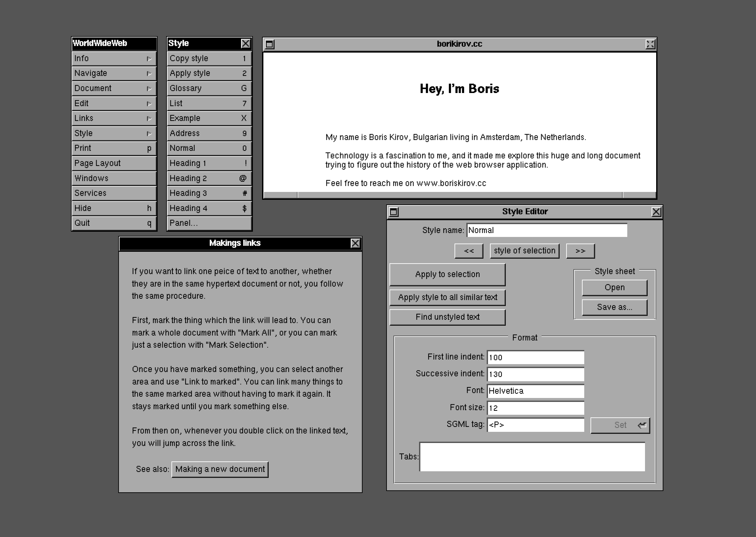Close the Style Editor window
Screen dimensions: 756x537
(x=656, y=212)
